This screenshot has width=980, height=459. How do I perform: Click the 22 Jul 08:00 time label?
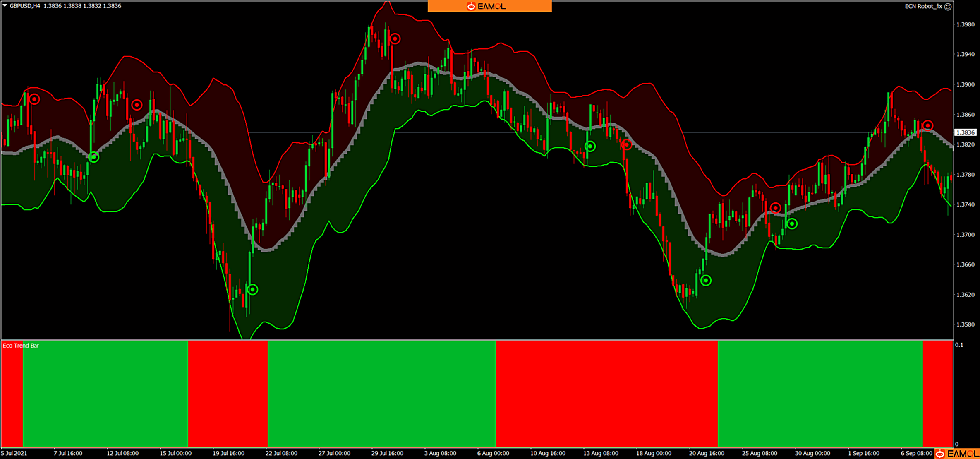(281, 453)
